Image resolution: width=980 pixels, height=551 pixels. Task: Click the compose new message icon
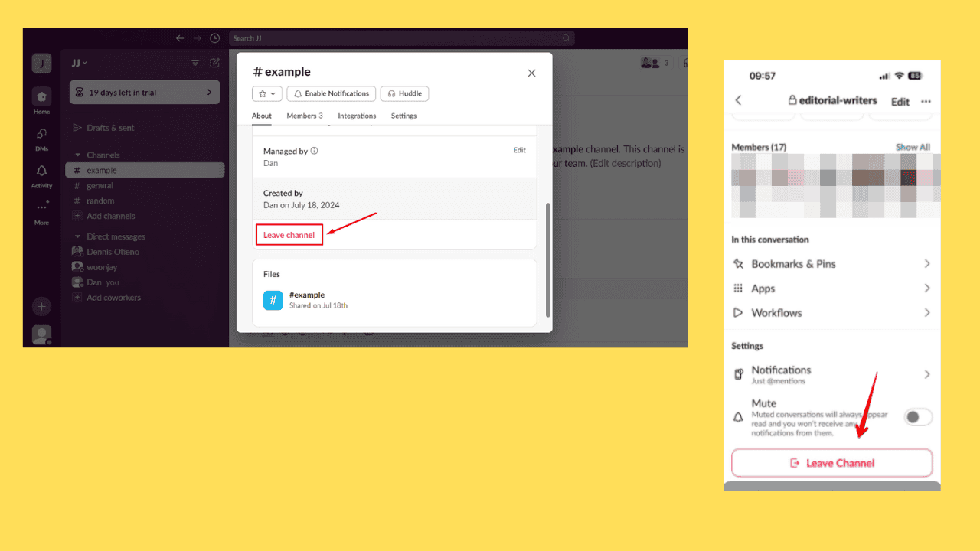(215, 63)
